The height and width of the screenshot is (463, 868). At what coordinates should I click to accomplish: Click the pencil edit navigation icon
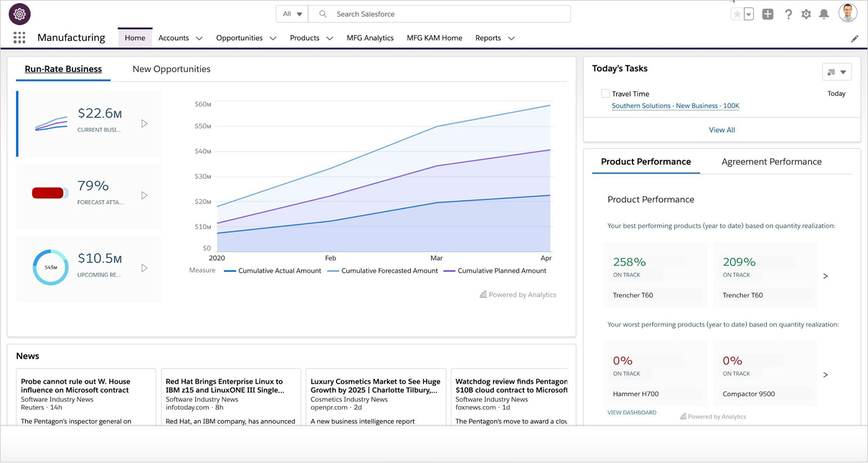(x=855, y=38)
